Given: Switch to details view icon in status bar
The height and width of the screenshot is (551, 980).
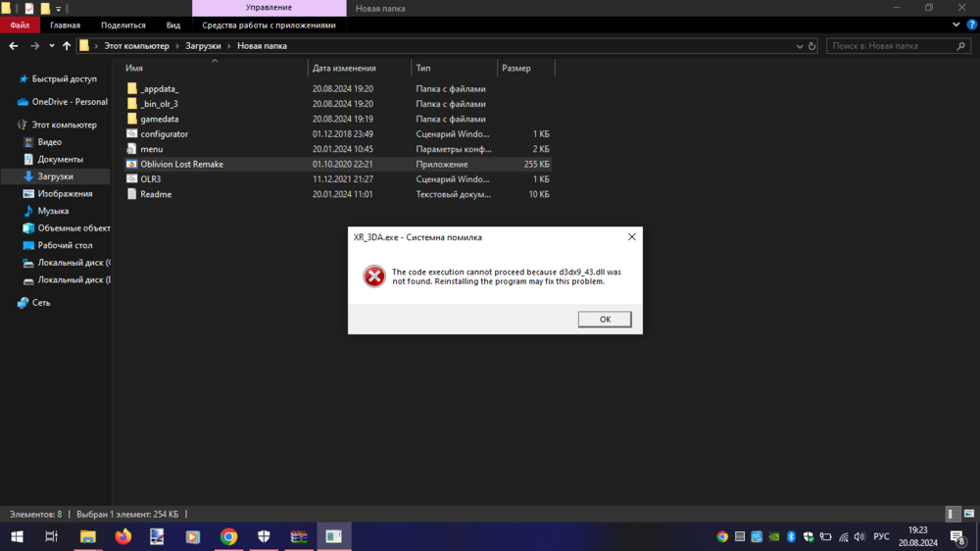Looking at the screenshot, I should tap(952, 514).
